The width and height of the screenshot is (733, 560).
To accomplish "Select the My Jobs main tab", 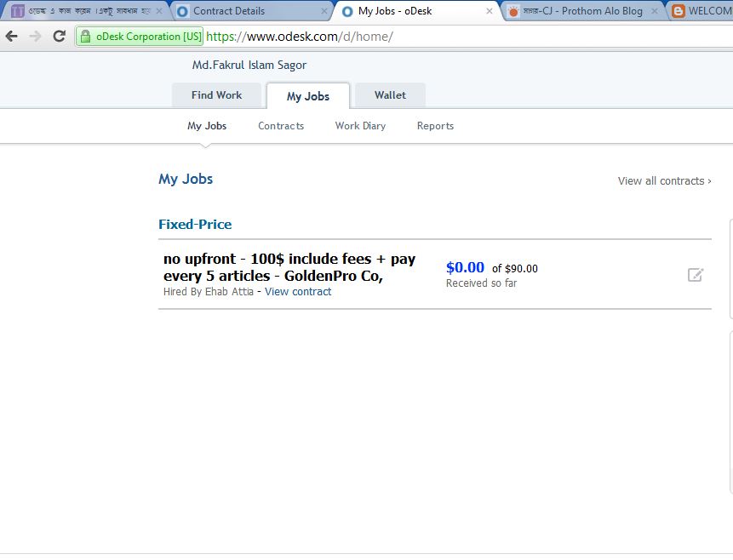I will point(308,96).
